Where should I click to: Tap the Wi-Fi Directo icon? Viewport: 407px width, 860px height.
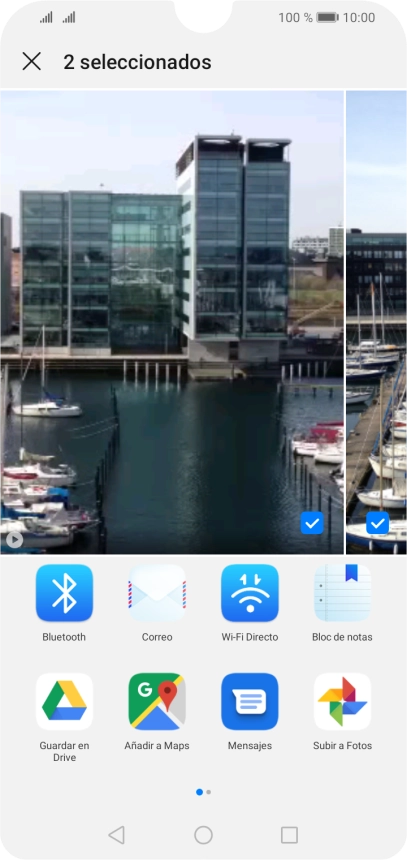[x=250, y=593]
